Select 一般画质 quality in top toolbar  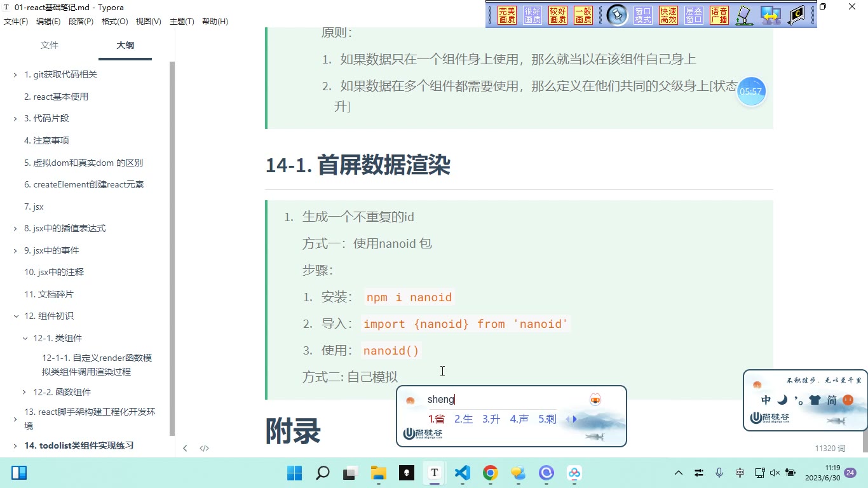[583, 15]
